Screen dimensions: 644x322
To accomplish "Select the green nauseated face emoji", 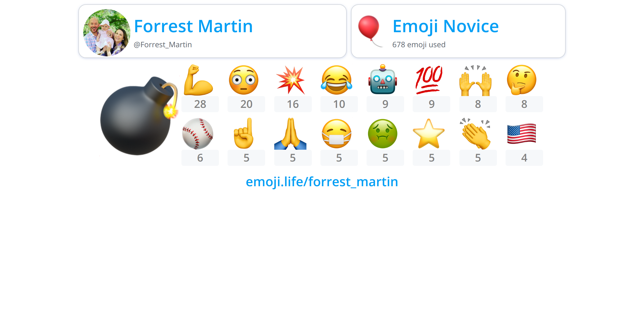I will pyautogui.click(x=383, y=134).
